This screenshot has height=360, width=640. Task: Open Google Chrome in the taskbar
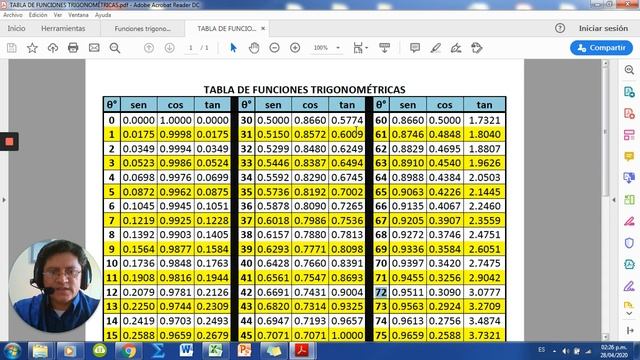[x=129, y=351]
